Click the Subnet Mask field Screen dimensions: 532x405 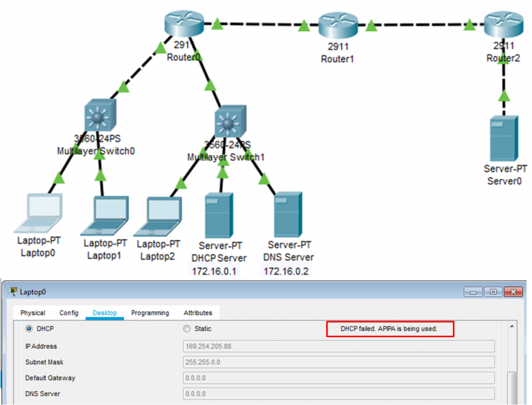tap(339, 362)
